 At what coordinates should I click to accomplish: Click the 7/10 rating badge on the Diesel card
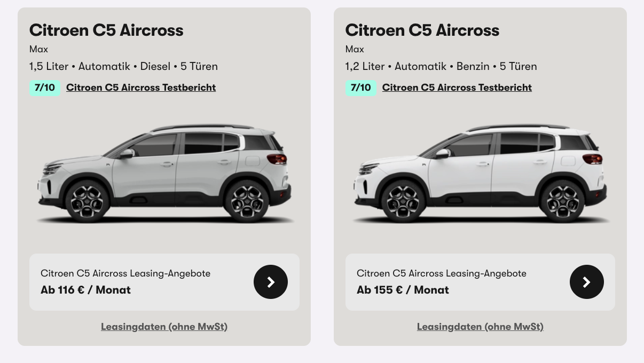pos(45,88)
